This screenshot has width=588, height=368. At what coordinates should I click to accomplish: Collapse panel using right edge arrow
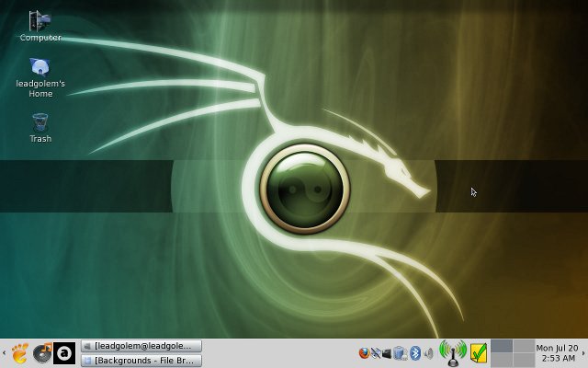[x=583, y=353]
